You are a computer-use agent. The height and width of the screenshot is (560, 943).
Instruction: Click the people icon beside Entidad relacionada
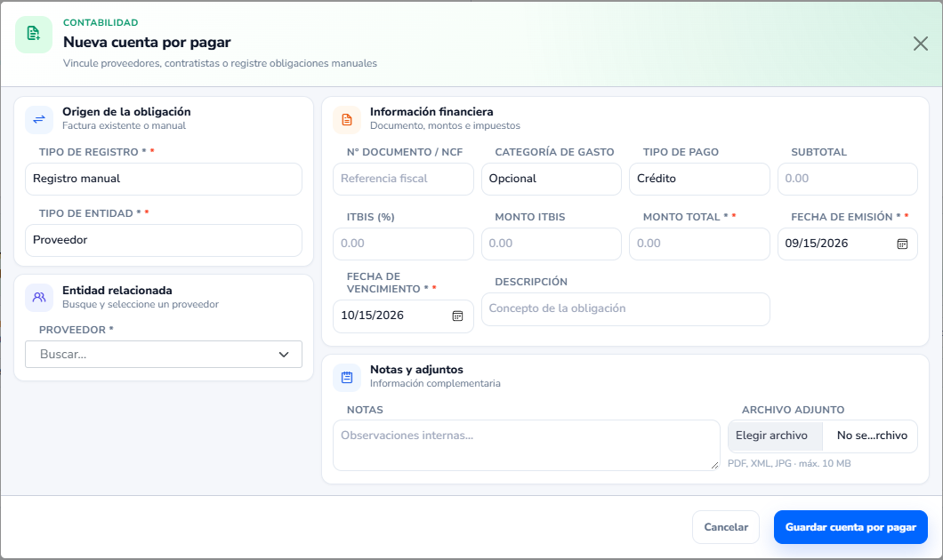(39, 298)
